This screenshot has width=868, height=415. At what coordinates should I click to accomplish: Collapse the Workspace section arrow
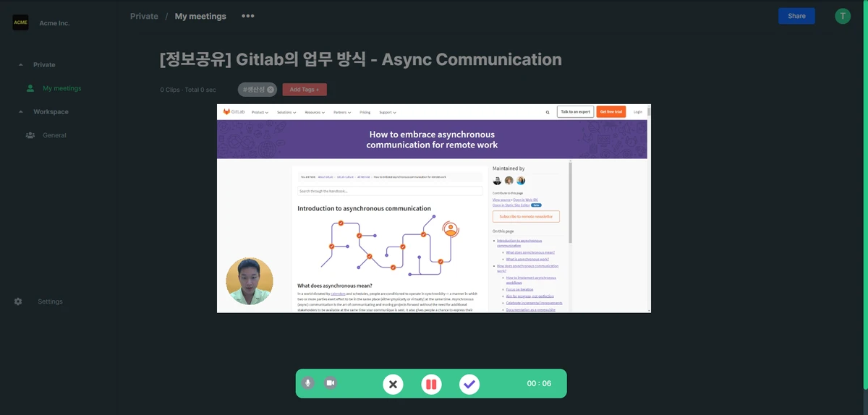coord(20,112)
